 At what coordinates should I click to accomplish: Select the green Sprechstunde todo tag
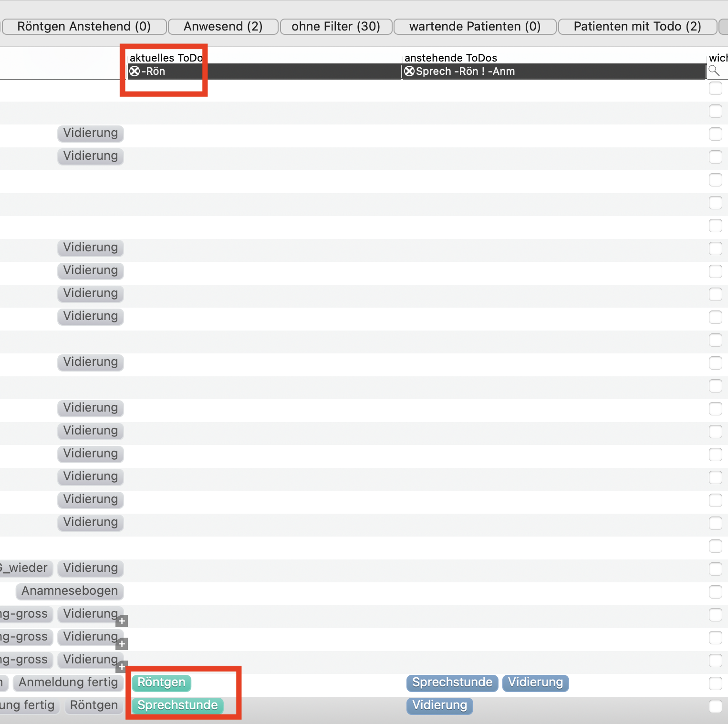click(x=177, y=705)
